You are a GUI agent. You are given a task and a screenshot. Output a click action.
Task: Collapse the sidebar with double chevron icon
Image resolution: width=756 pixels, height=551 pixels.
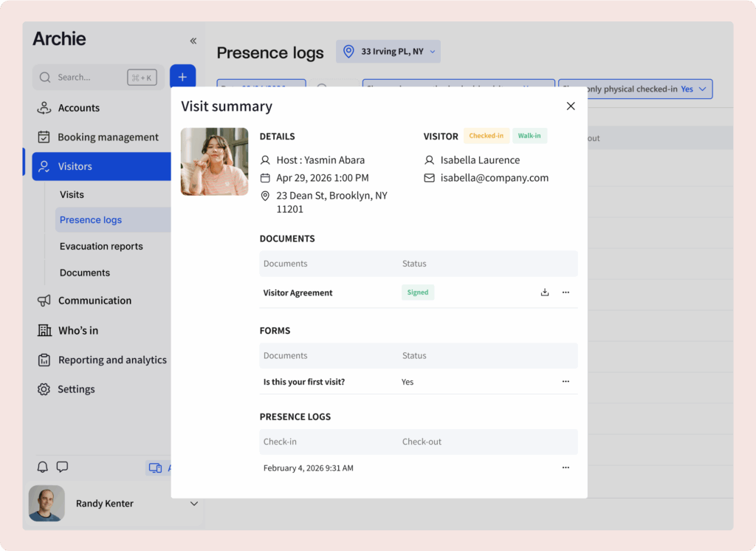(193, 41)
